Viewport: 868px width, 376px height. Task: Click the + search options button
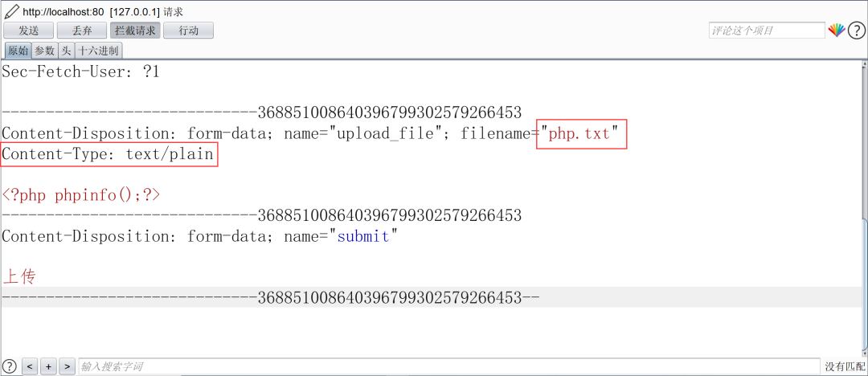point(48,366)
